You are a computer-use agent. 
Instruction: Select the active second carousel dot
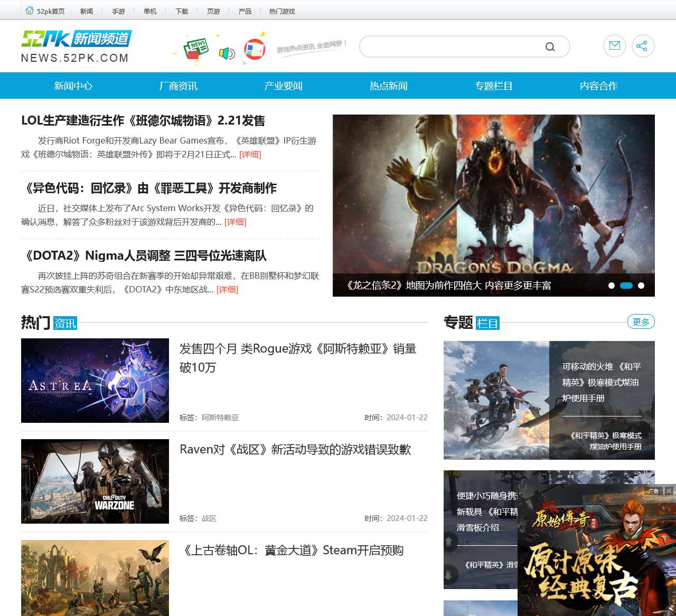tap(626, 286)
